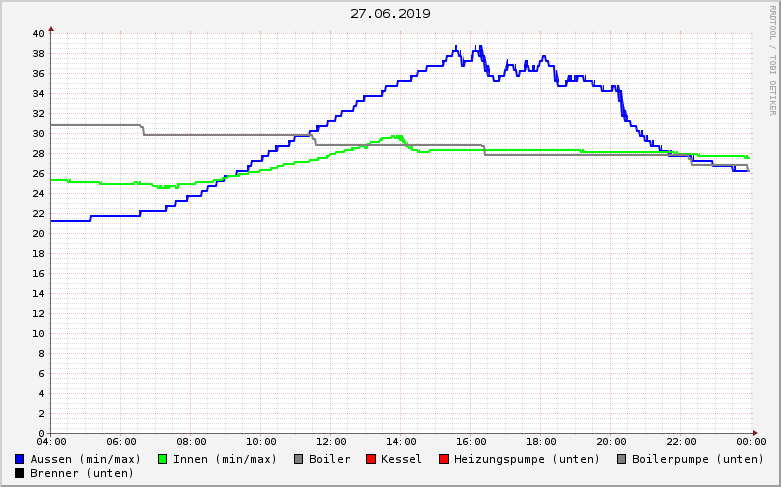Click the 16 y-axis label

coord(39,274)
